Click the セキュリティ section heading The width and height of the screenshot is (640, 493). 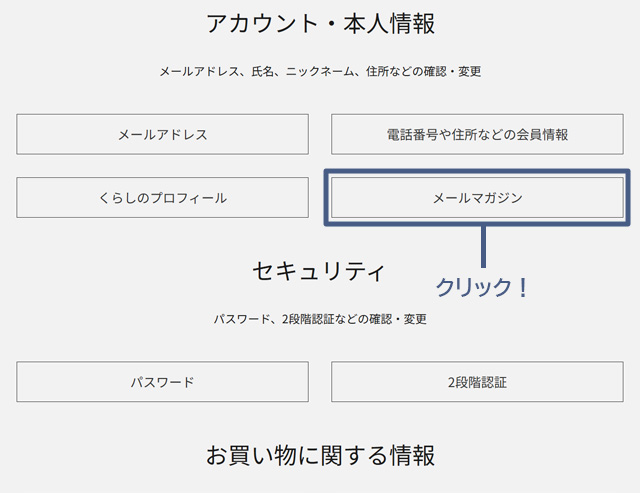[319, 270]
